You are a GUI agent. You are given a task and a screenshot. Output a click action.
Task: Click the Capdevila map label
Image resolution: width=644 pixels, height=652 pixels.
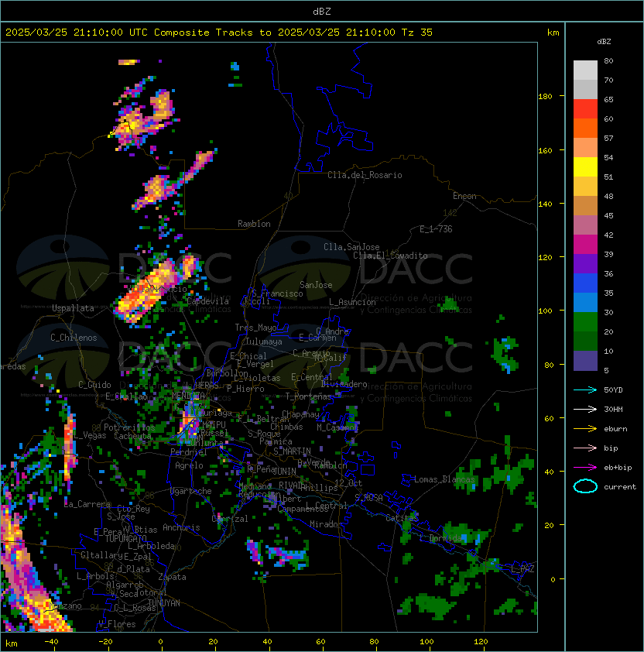208,301
